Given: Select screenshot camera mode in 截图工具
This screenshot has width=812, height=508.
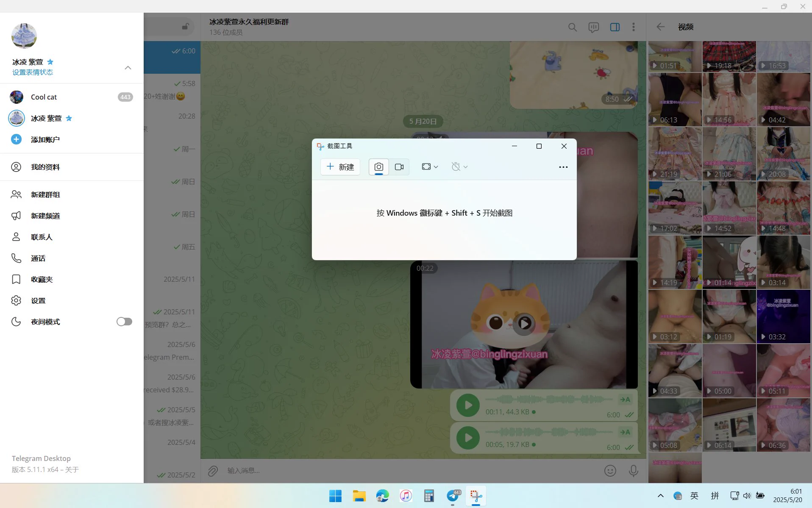Looking at the screenshot, I should coord(378,167).
